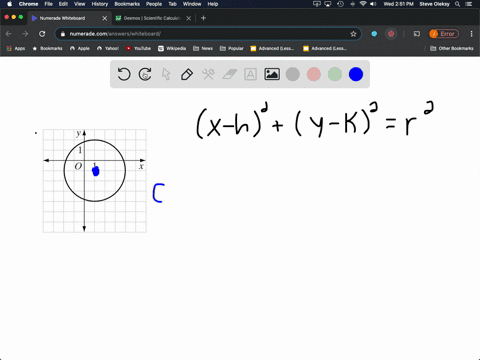Click the Error profile button
This screenshot has width=480, height=360.
click(x=444, y=34)
